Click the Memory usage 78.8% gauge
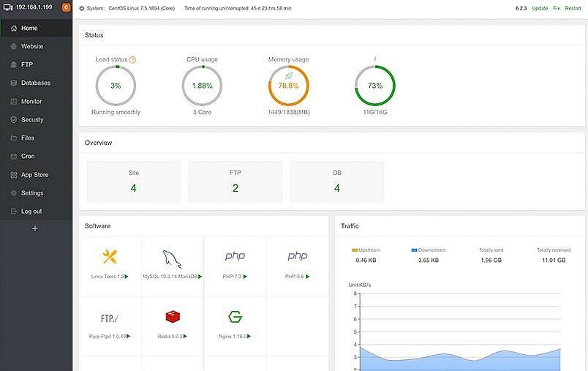Viewport: 588px width, 371px height. click(x=288, y=86)
